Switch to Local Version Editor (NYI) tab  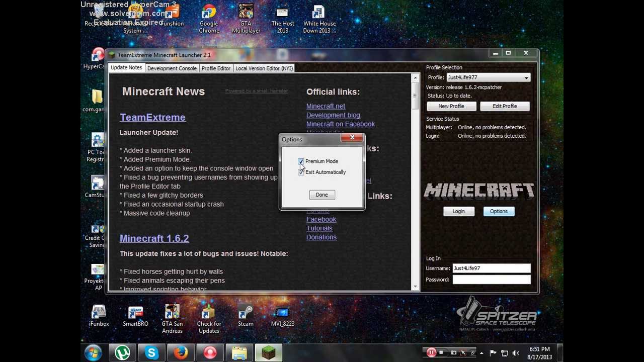point(264,68)
